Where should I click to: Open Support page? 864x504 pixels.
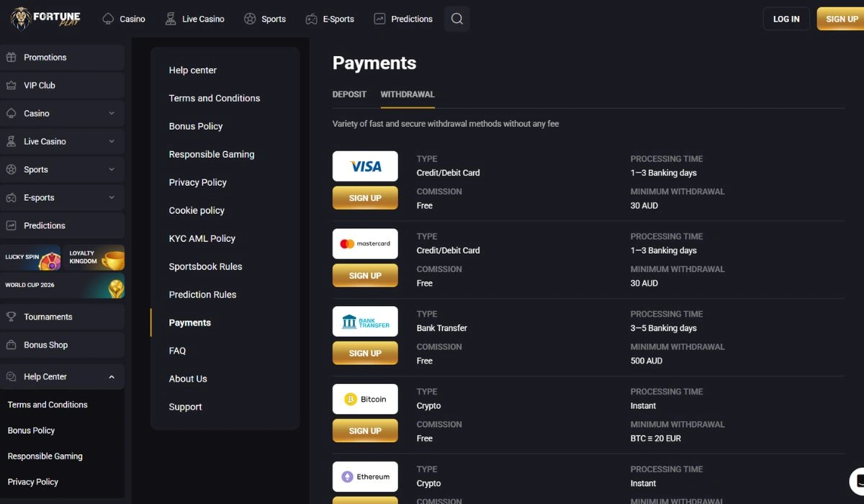tap(185, 407)
